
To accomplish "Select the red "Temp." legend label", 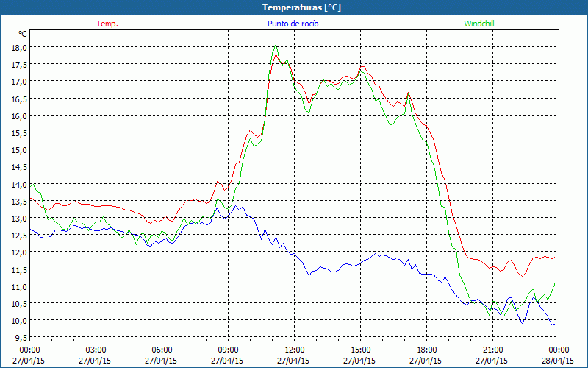I will (107, 24).
